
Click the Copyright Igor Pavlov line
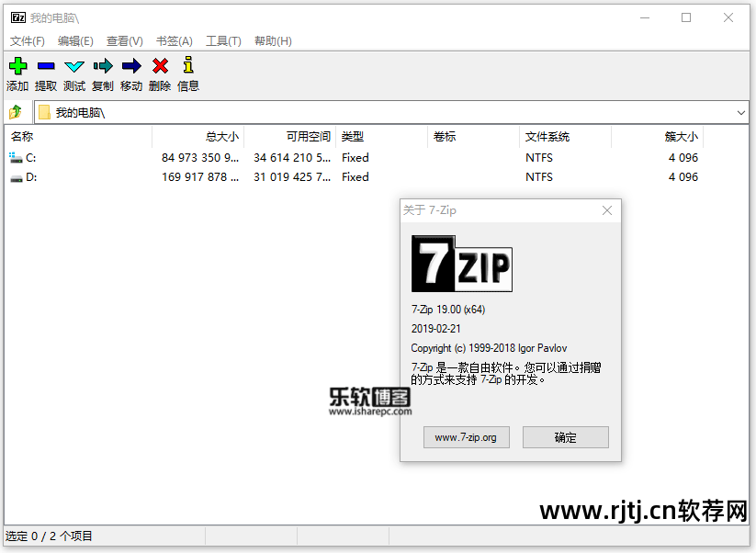click(489, 348)
